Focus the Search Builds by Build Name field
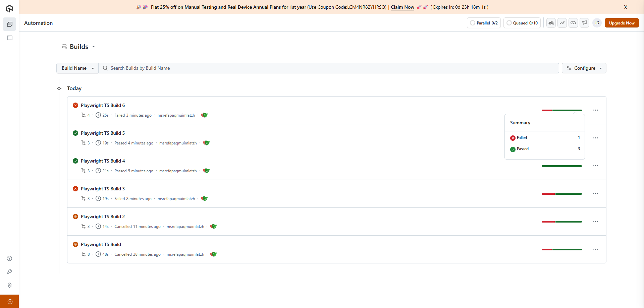The height and width of the screenshot is (308, 644). [x=329, y=68]
